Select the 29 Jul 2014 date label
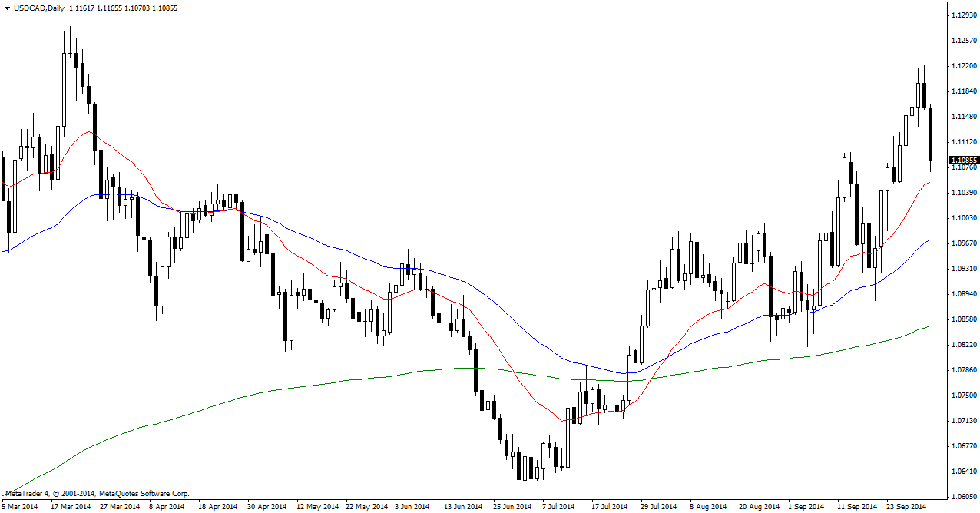The width and height of the screenshot is (980, 513). pos(658,507)
